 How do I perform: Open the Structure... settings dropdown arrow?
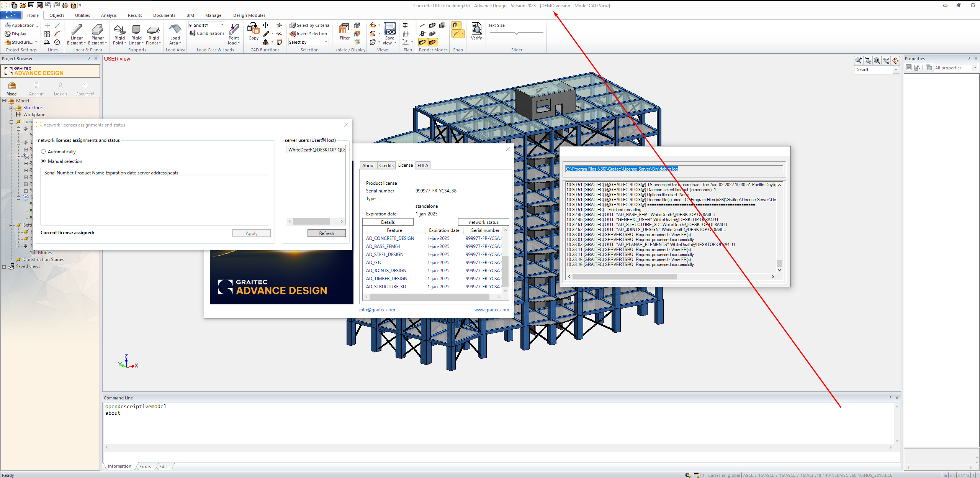tap(36, 42)
